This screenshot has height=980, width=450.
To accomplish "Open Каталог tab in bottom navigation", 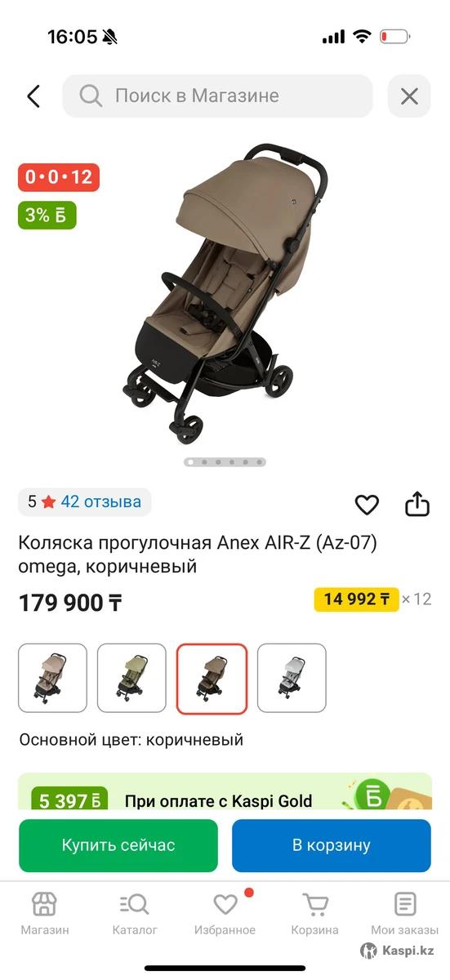I will pyautogui.click(x=135, y=913).
